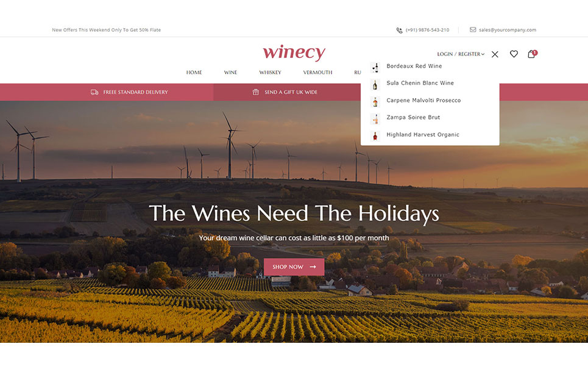Open the Whiskey menu item
This screenshot has height=366, width=588.
tap(270, 73)
